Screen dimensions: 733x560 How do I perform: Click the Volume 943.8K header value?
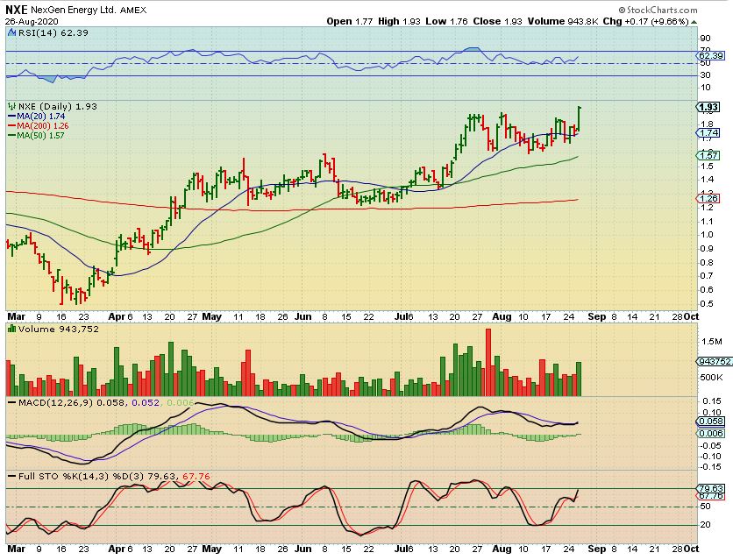pyautogui.click(x=563, y=22)
